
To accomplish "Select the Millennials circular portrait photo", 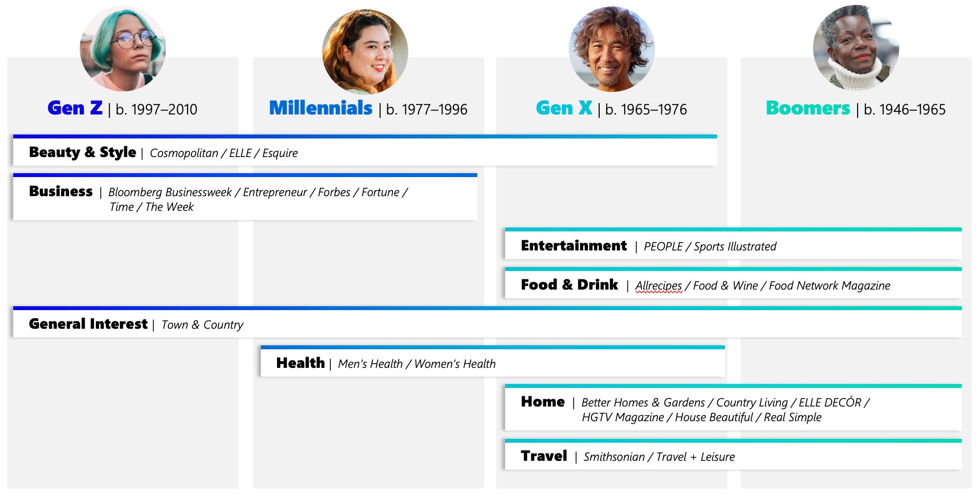I will [365, 51].
